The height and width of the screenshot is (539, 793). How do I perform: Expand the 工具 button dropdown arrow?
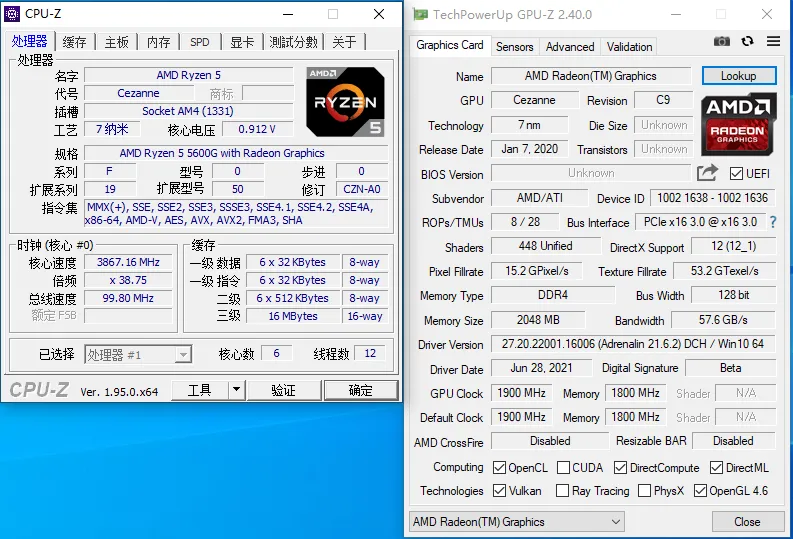236,390
